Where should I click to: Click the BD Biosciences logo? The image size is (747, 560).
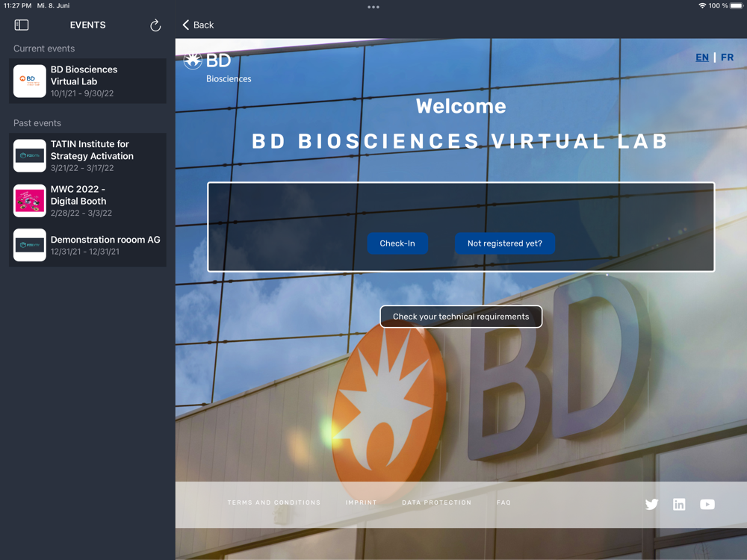click(x=217, y=67)
